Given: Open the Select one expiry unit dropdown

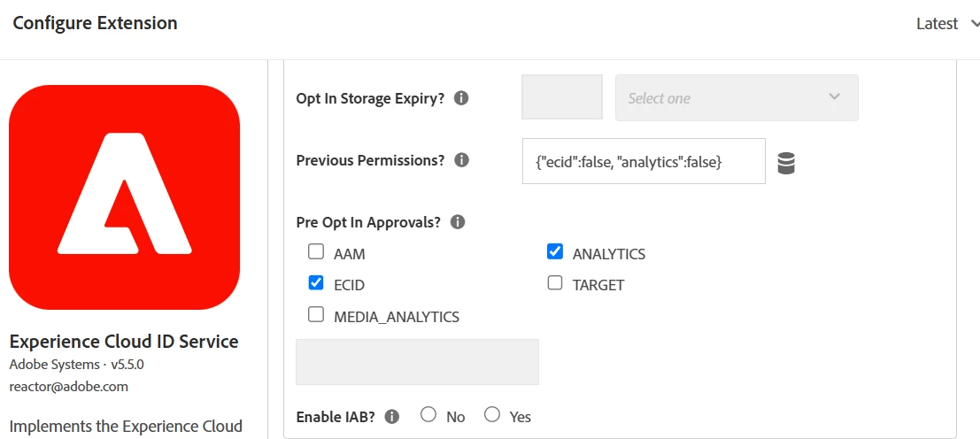Looking at the screenshot, I should [x=737, y=97].
